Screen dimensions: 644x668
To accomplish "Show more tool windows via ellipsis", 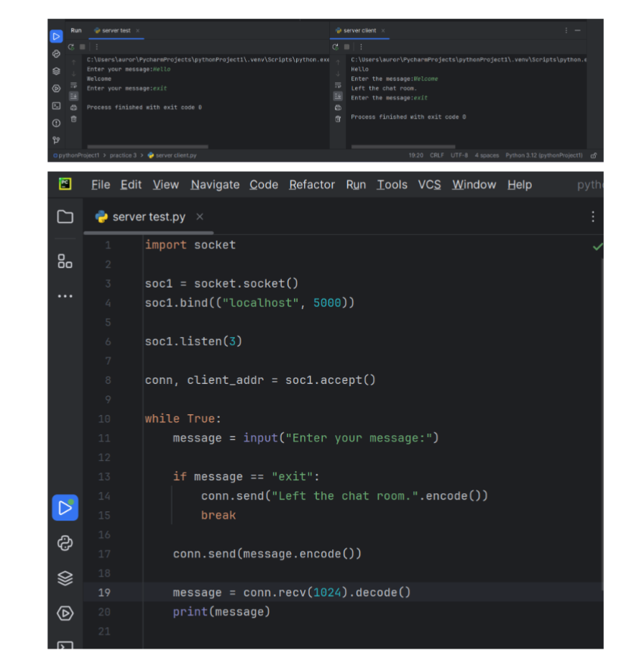I will click(x=65, y=296).
